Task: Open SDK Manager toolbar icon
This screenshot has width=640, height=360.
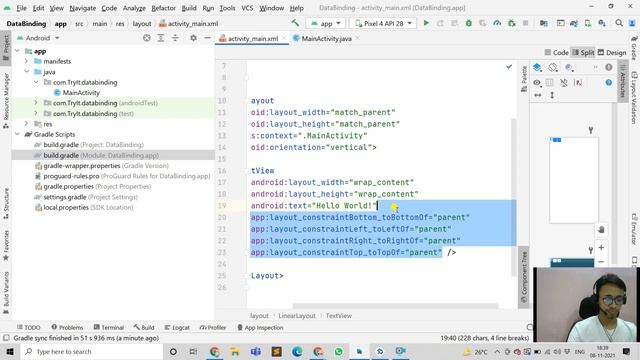Action: click(602, 23)
